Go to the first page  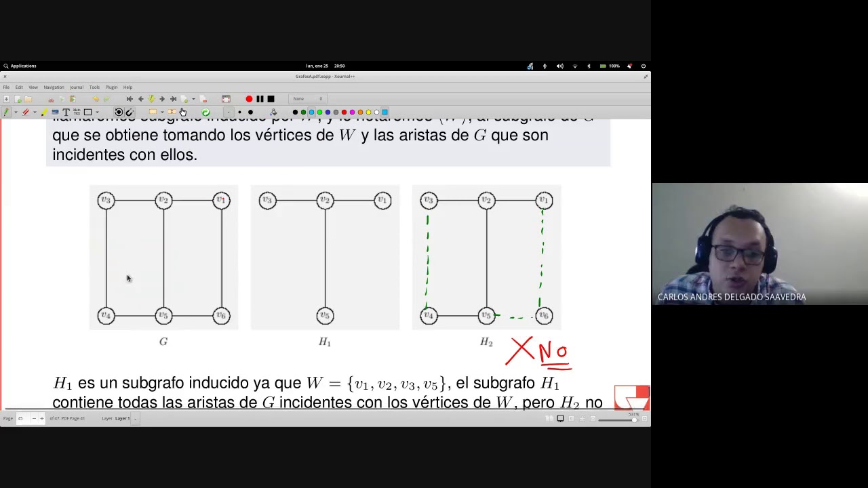tap(130, 99)
